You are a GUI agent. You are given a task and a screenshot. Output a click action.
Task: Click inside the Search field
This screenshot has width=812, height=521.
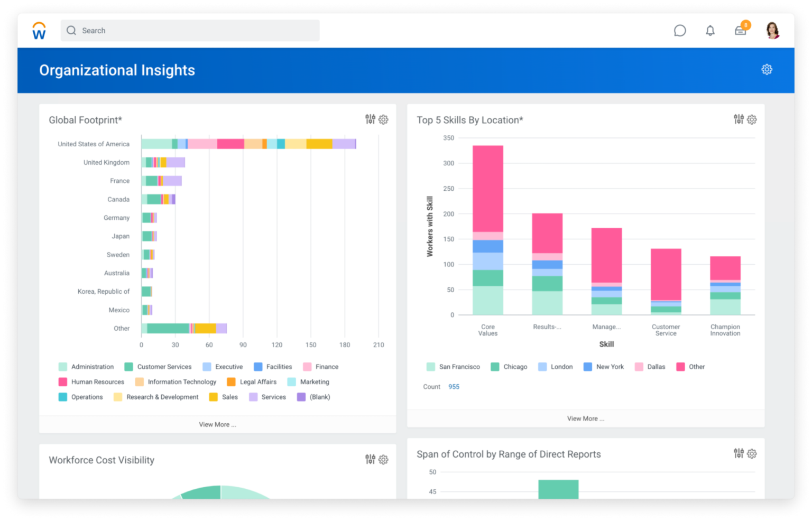click(x=190, y=30)
